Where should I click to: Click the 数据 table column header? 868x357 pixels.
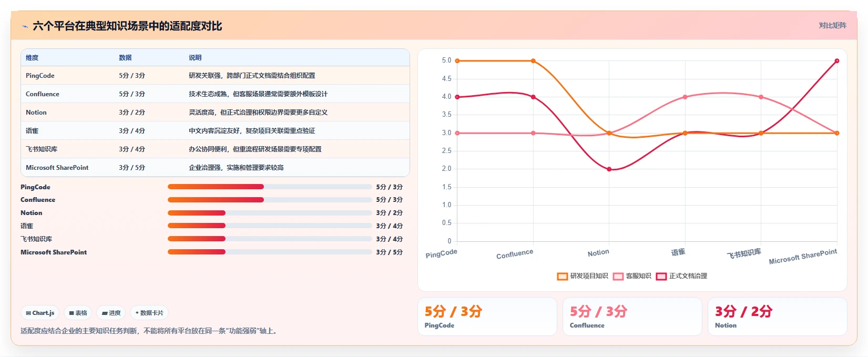[125, 58]
